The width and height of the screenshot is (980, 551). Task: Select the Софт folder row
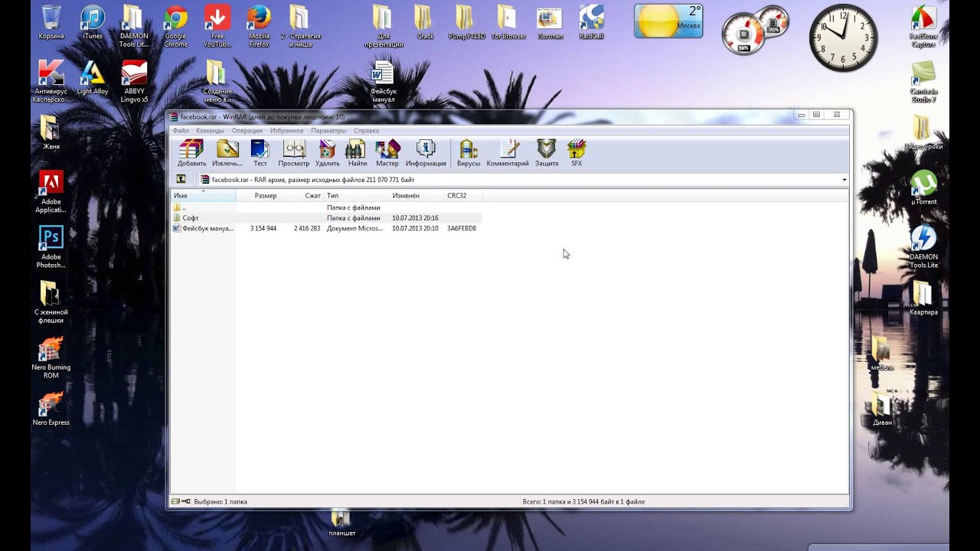tap(326, 218)
